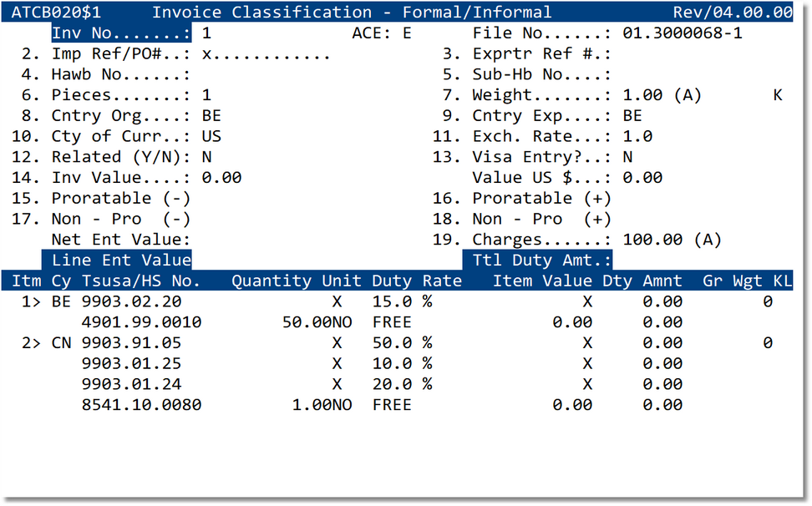
Task: Click Cntry Org value BE
Action: [211, 116]
